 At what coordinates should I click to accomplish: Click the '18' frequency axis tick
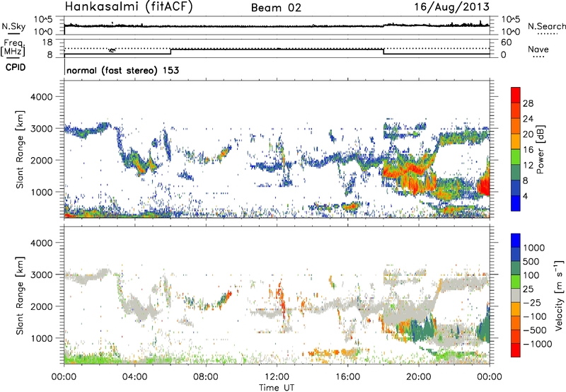[x=47, y=42]
